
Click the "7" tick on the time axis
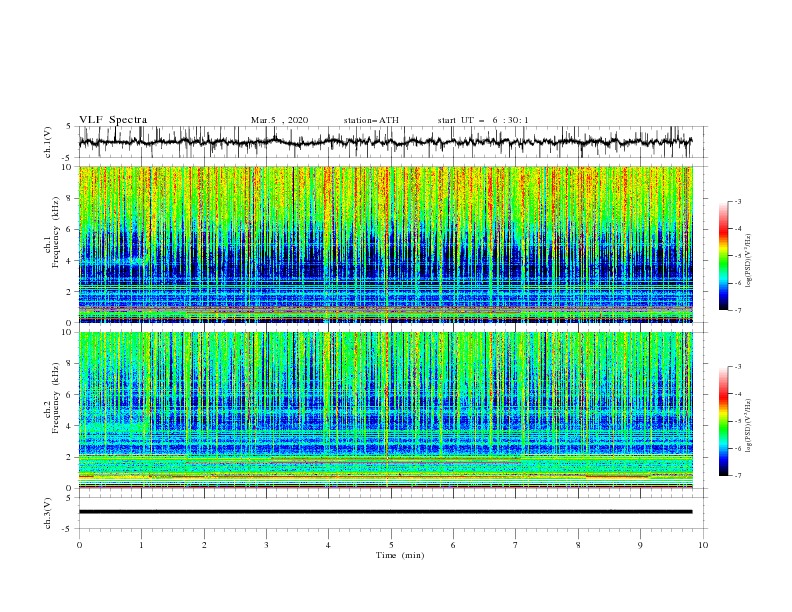pyautogui.click(x=516, y=545)
